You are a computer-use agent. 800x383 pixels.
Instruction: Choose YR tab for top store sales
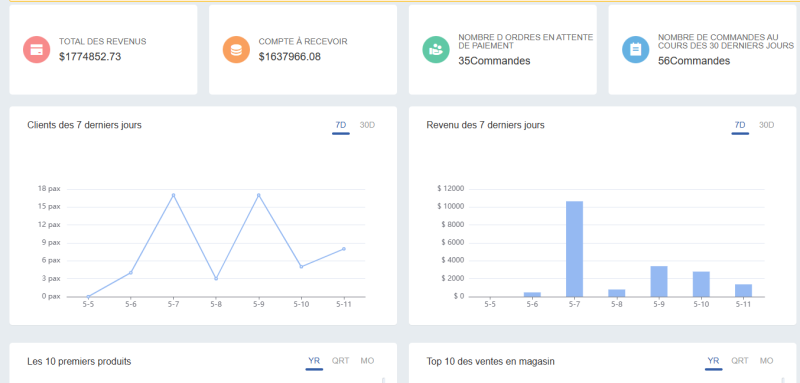point(714,361)
